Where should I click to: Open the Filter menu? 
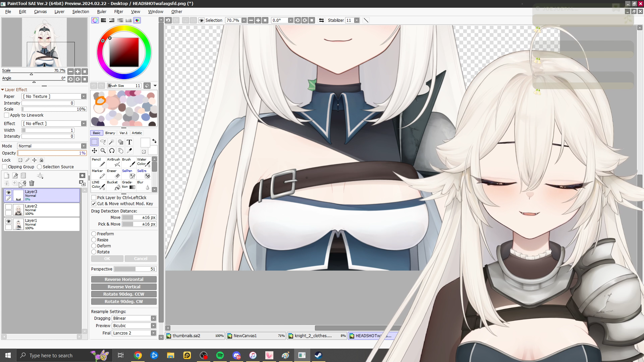click(118, 12)
